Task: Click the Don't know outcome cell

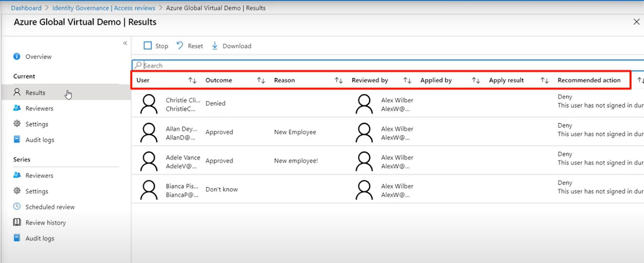Action: [221, 189]
